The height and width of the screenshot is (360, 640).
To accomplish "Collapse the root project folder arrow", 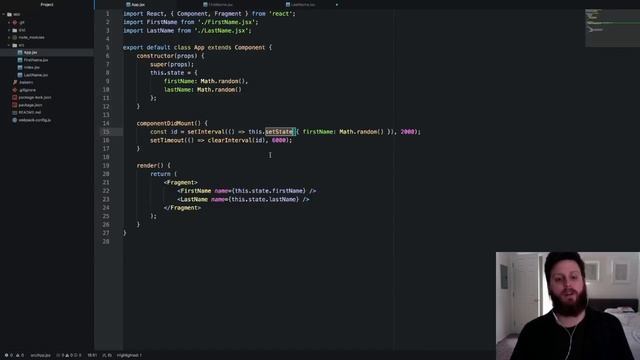I will (4, 14).
